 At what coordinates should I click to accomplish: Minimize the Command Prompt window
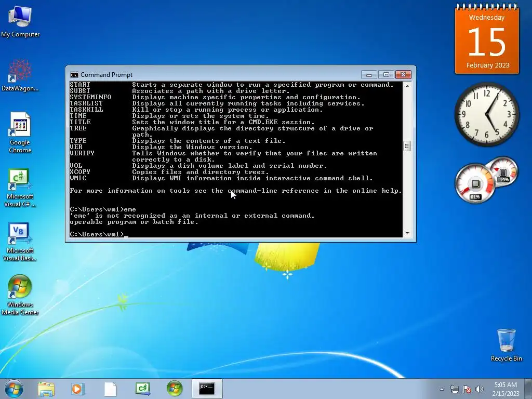369,75
